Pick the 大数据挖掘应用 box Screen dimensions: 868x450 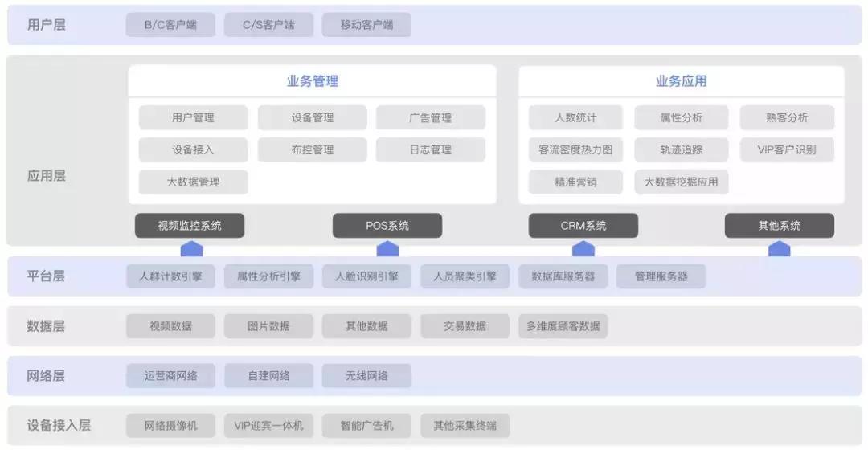[x=682, y=182]
